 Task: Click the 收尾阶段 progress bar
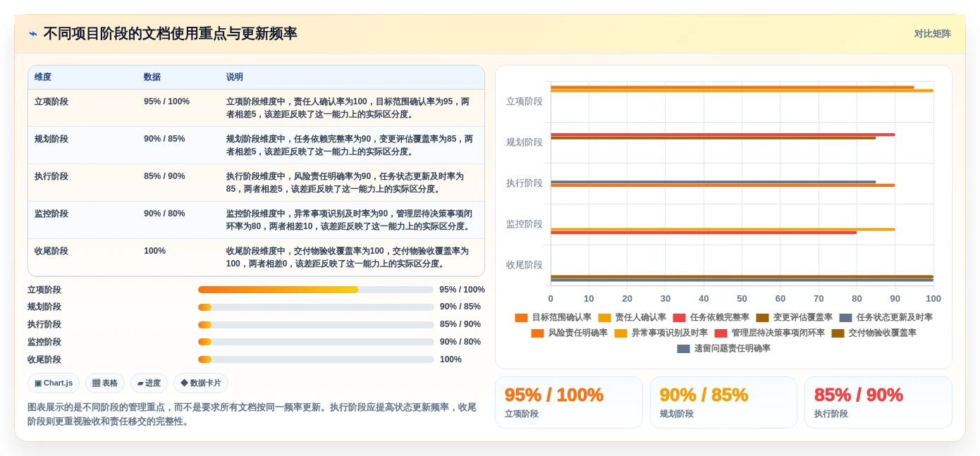(x=316, y=359)
